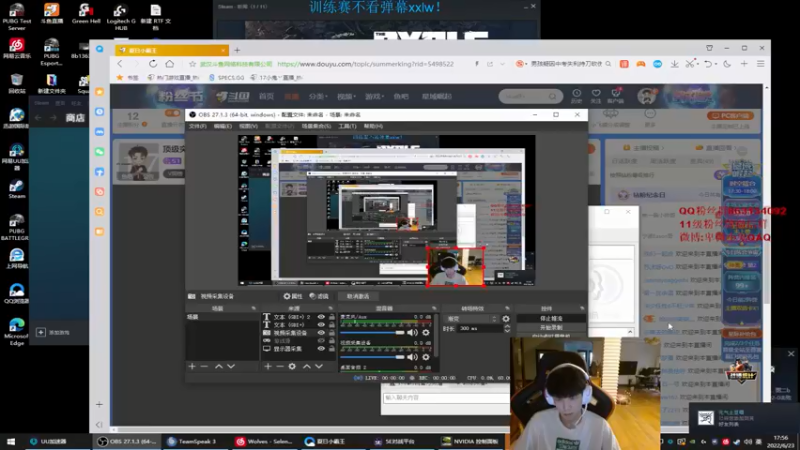800x450 pixels.
Task: Refresh the browser page
Action: click(x=153, y=64)
